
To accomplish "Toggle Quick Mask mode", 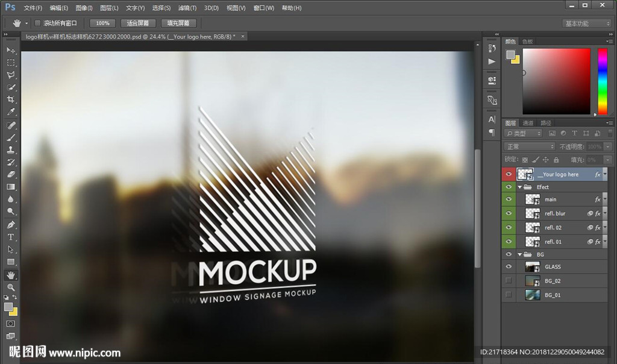I will click(11, 324).
